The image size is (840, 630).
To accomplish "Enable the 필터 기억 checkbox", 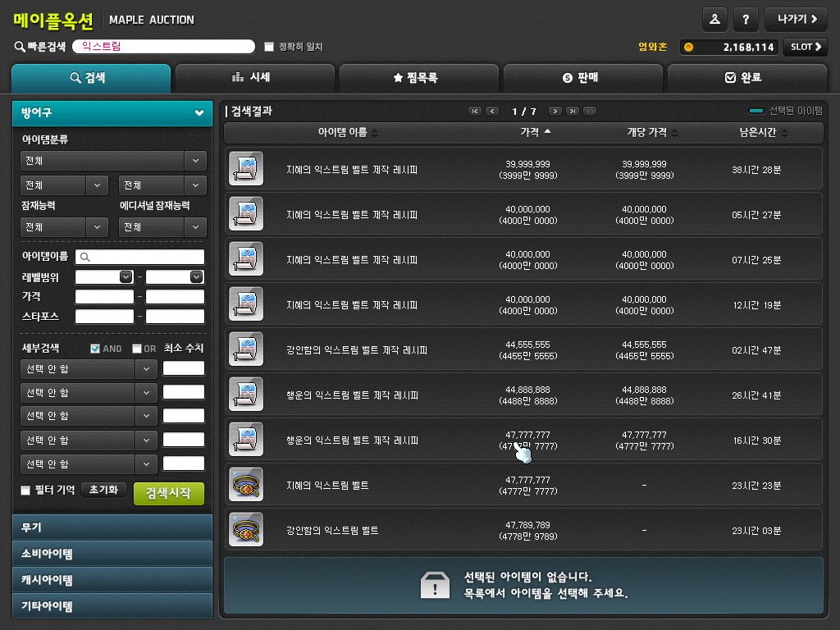I will pyautogui.click(x=25, y=491).
